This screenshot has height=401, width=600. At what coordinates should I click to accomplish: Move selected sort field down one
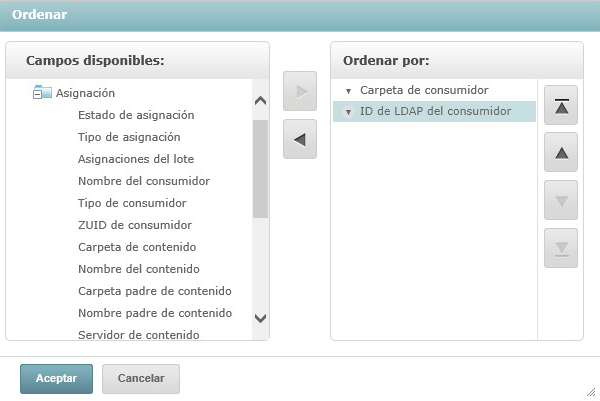[561, 200]
